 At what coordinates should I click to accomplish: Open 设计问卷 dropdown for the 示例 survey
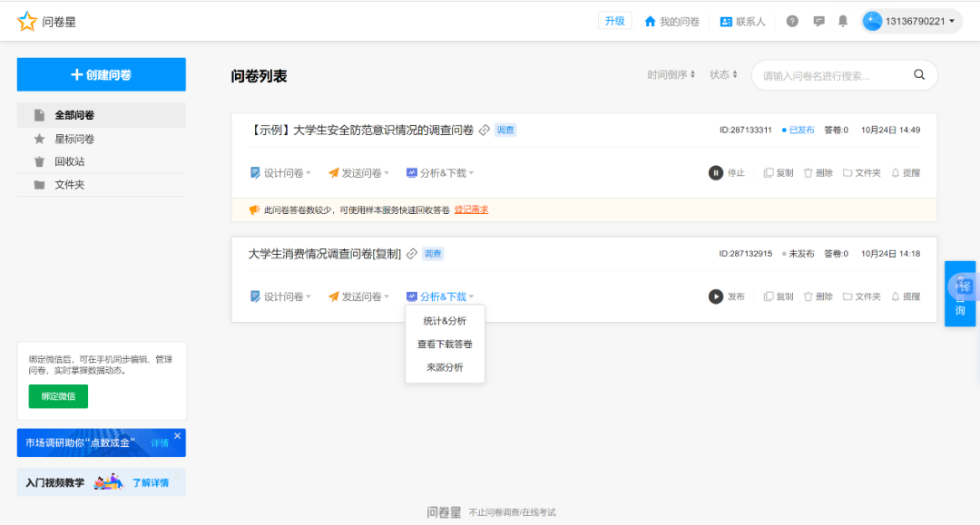click(280, 173)
